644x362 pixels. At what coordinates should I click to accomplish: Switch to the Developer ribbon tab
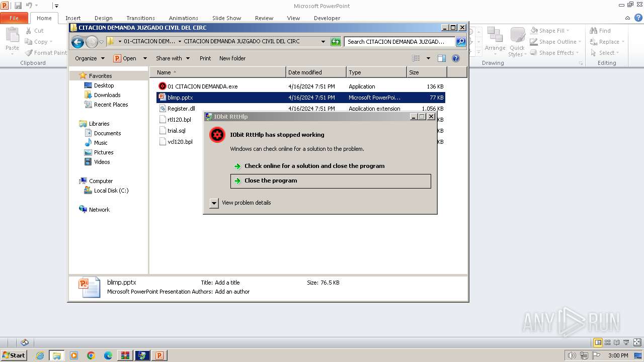(327, 18)
